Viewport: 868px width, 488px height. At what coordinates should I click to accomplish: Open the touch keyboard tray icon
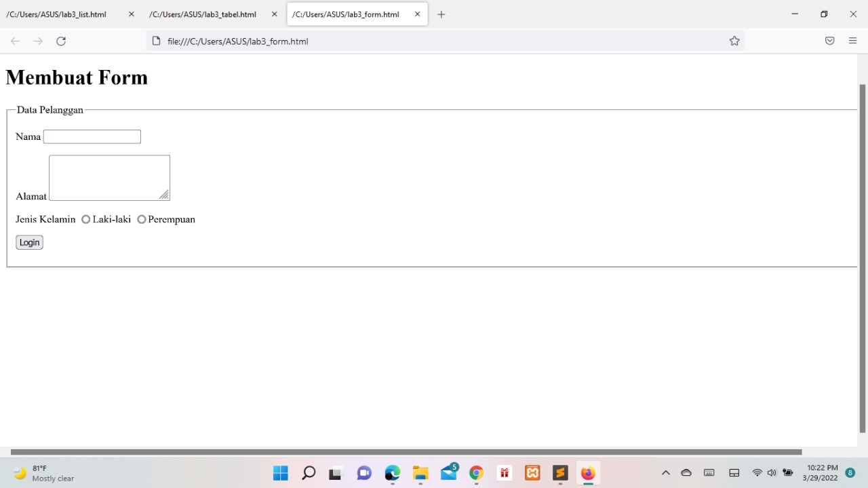pos(709,473)
